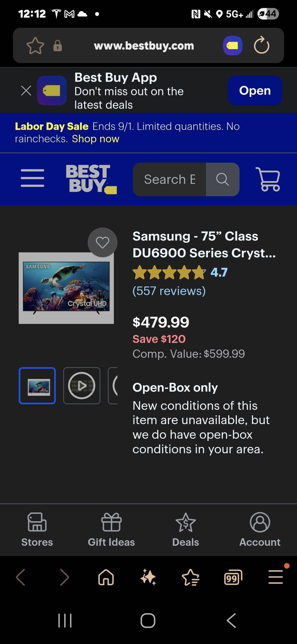Open the Best Buy app
The image size is (297, 644).
(255, 91)
